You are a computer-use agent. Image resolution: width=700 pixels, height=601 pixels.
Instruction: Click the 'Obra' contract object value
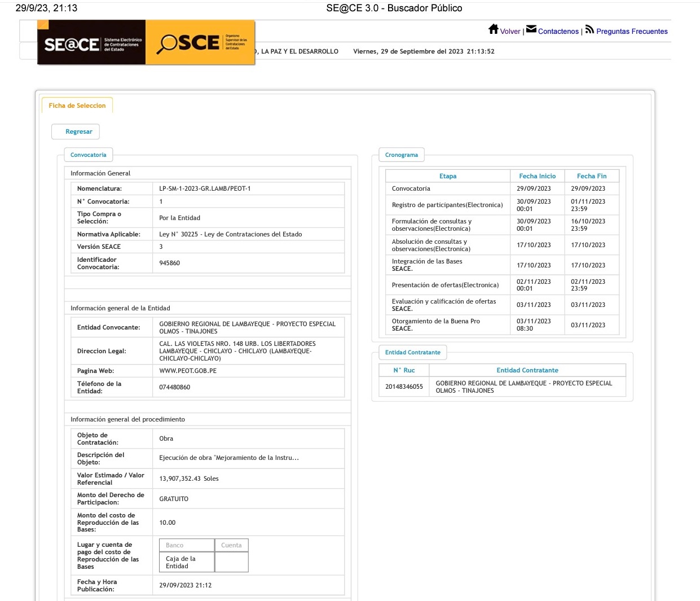pyautogui.click(x=166, y=438)
